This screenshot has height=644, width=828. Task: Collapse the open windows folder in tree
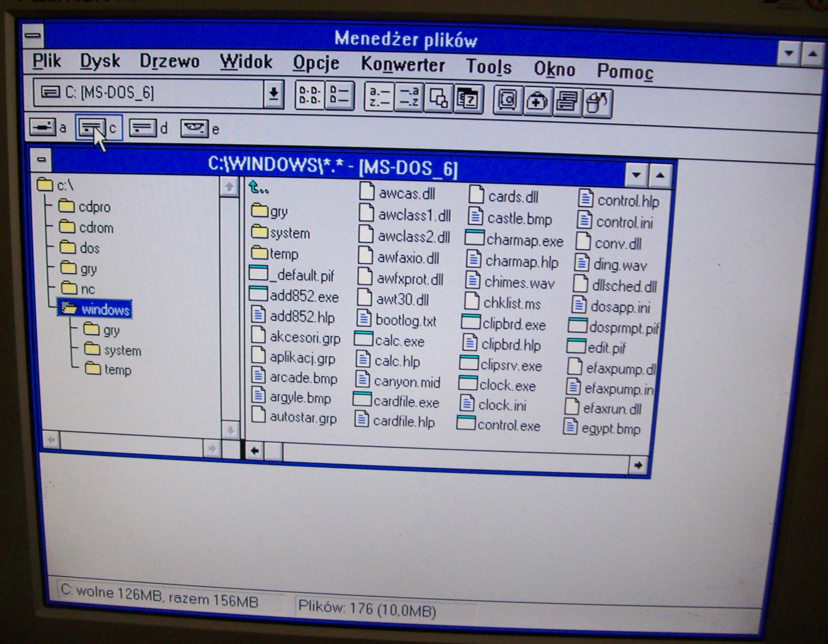[95, 309]
